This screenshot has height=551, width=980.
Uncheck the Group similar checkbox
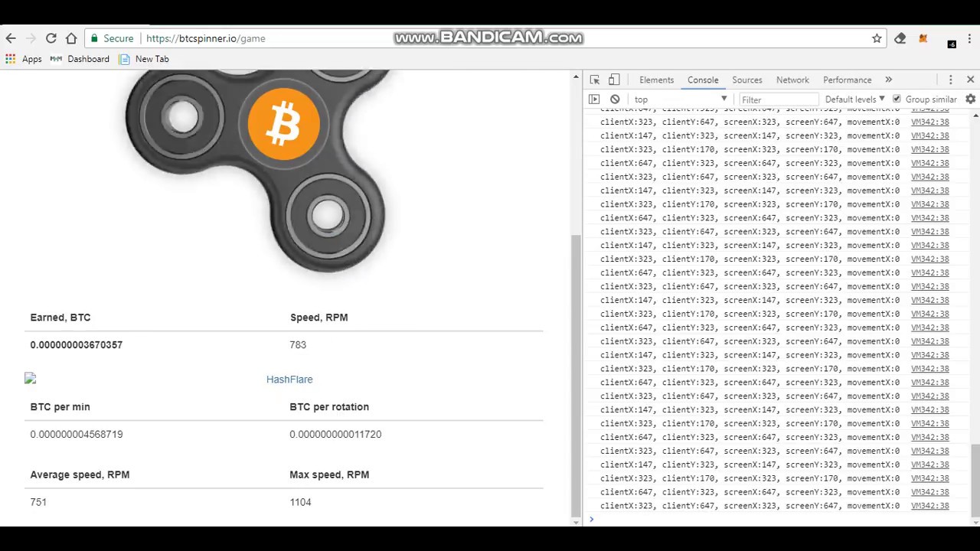(897, 99)
